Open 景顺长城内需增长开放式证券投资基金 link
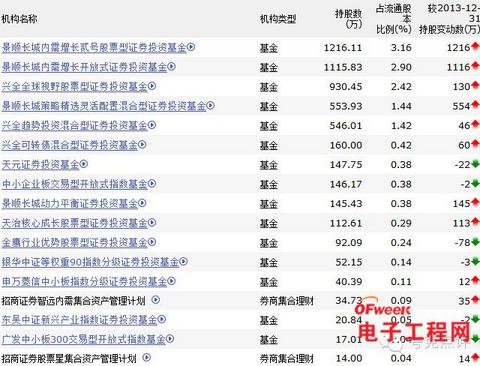Screen dimensions: 480x366 (84, 67)
